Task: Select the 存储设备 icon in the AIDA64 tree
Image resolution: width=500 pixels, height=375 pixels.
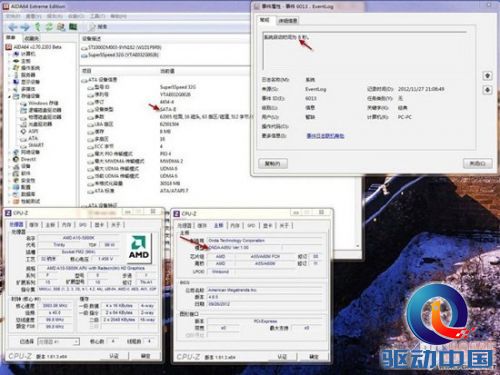Action: [x=16, y=96]
